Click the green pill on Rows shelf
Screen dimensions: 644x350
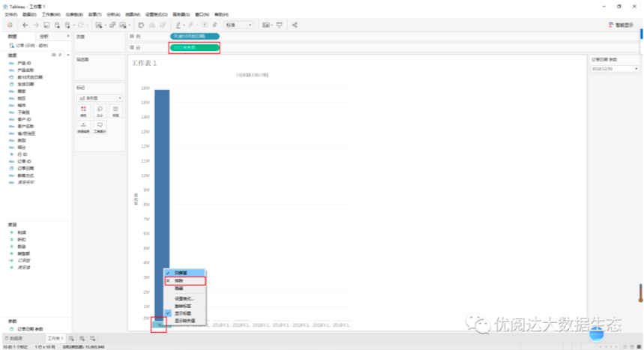194,48
